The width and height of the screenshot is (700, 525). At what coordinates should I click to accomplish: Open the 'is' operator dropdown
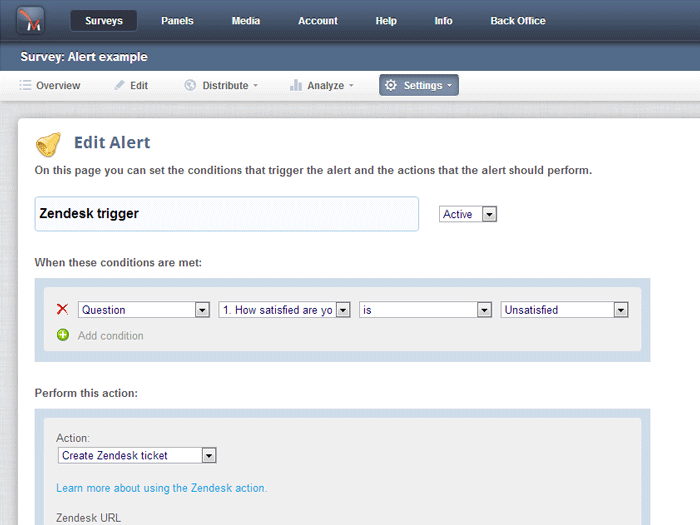pos(426,310)
